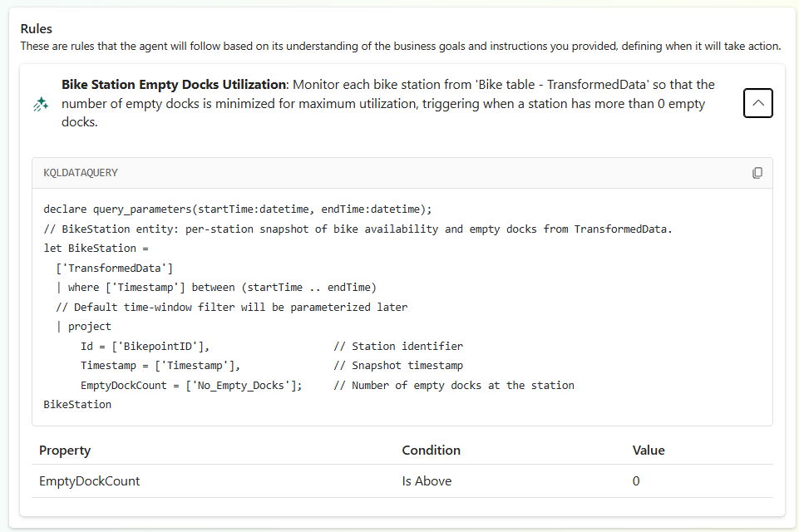This screenshot has height=532, width=799.
Task: Select the 'Rules' section heading
Action: (37, 28)
